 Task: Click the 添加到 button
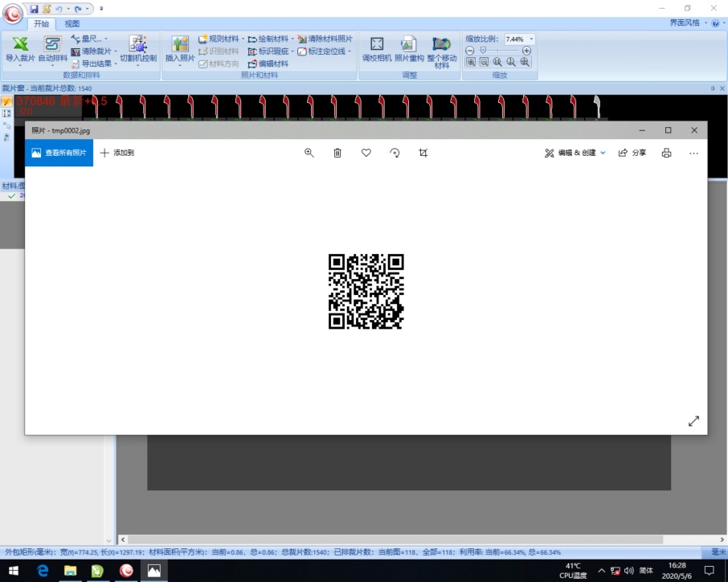tap(117, 153)
